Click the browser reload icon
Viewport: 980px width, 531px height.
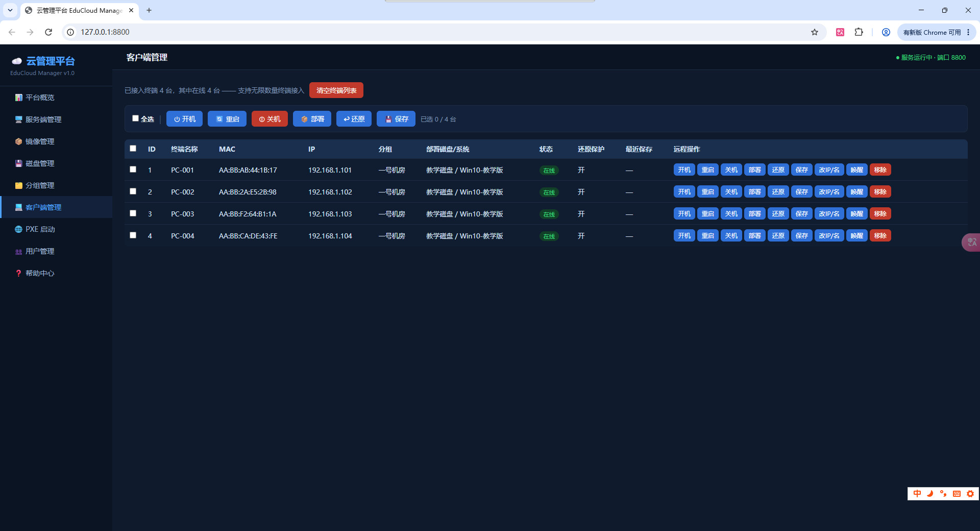point(48,32)
